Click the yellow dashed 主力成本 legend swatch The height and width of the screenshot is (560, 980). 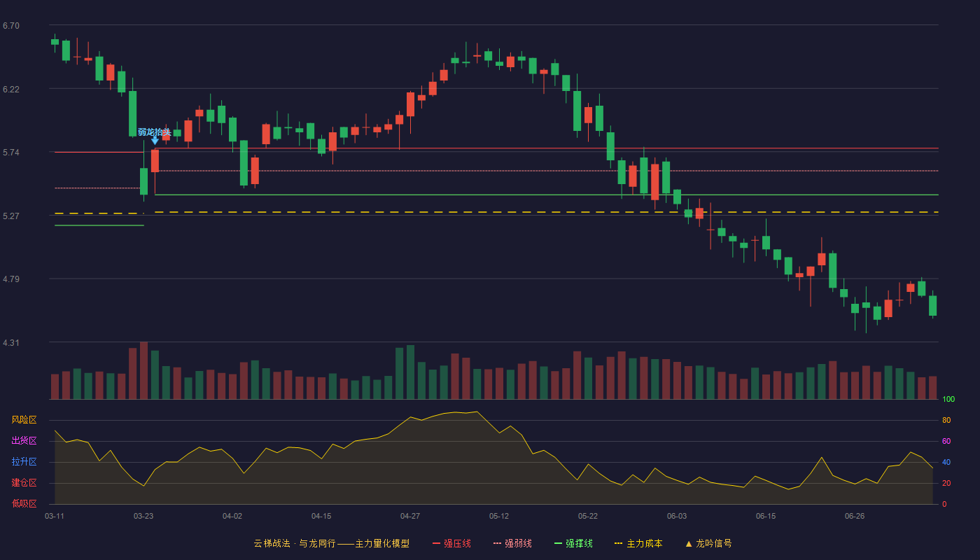[x=619, y=543]
